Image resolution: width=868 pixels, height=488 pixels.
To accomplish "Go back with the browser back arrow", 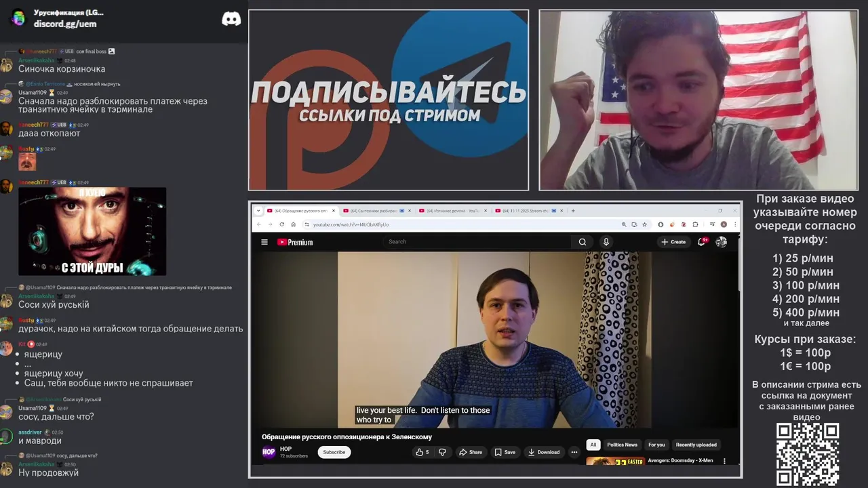I will 258,224.
